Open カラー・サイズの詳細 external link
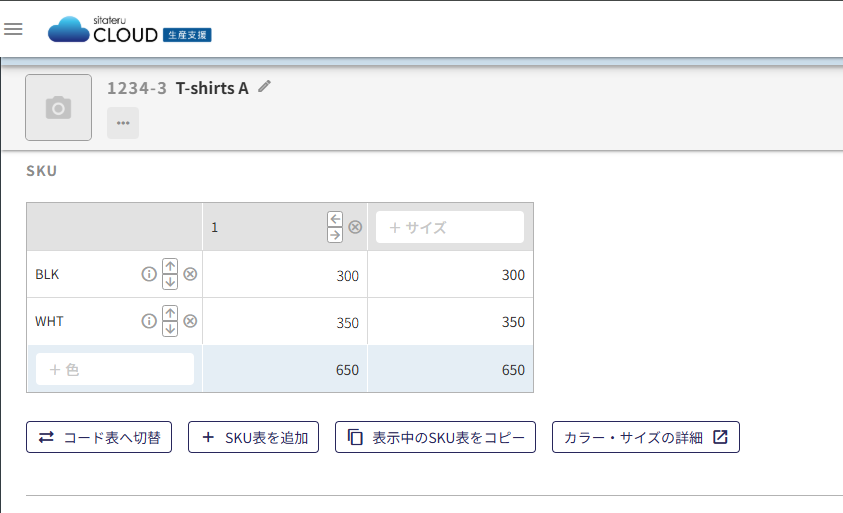Image resolution: width=843 pixels, height=513 pixels. [x=645, y=437]
